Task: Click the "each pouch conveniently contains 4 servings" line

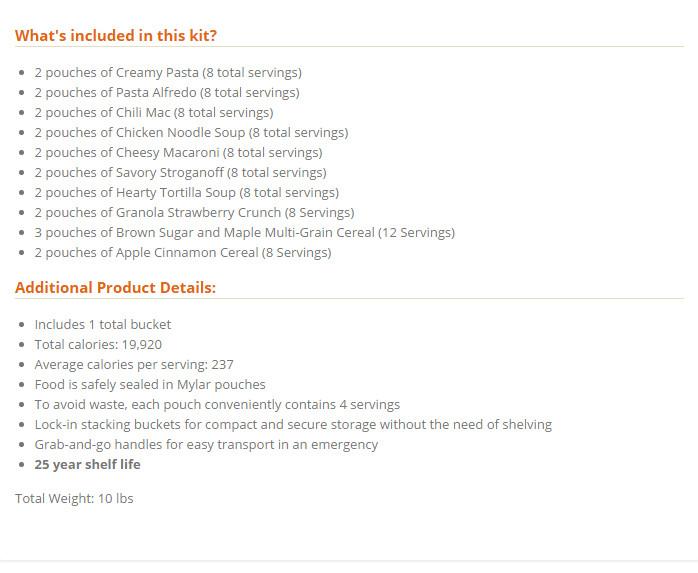Action: 217,404
